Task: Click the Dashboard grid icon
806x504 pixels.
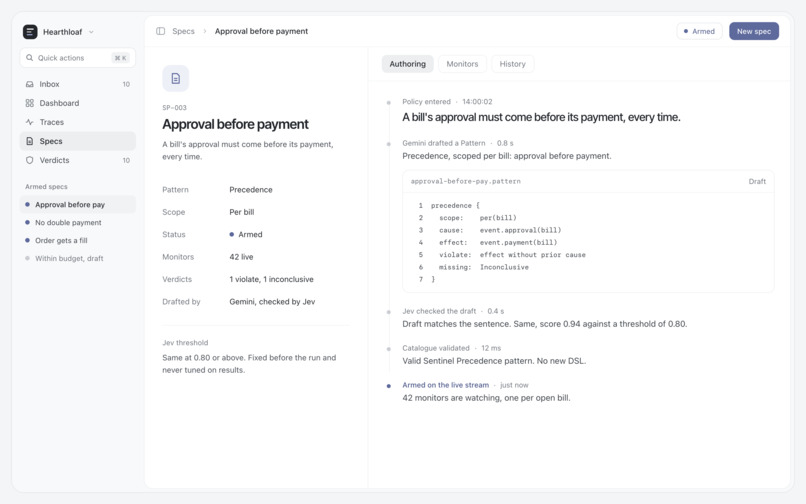Action: tap(30, 103)
